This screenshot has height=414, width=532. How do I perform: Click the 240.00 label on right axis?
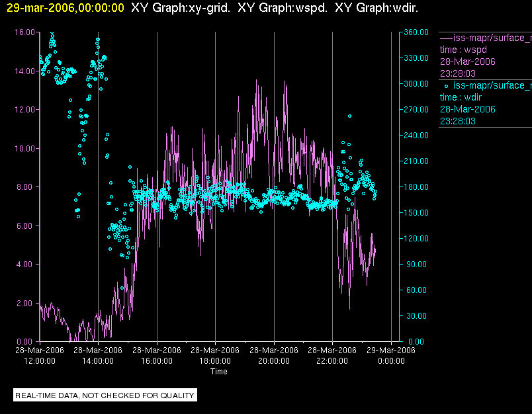point(416,136)
